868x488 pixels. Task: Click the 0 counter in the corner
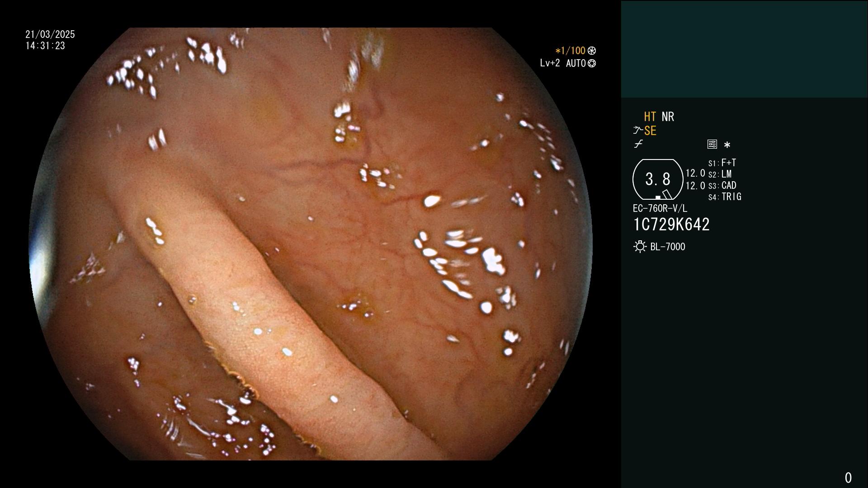tap(848, 478)
